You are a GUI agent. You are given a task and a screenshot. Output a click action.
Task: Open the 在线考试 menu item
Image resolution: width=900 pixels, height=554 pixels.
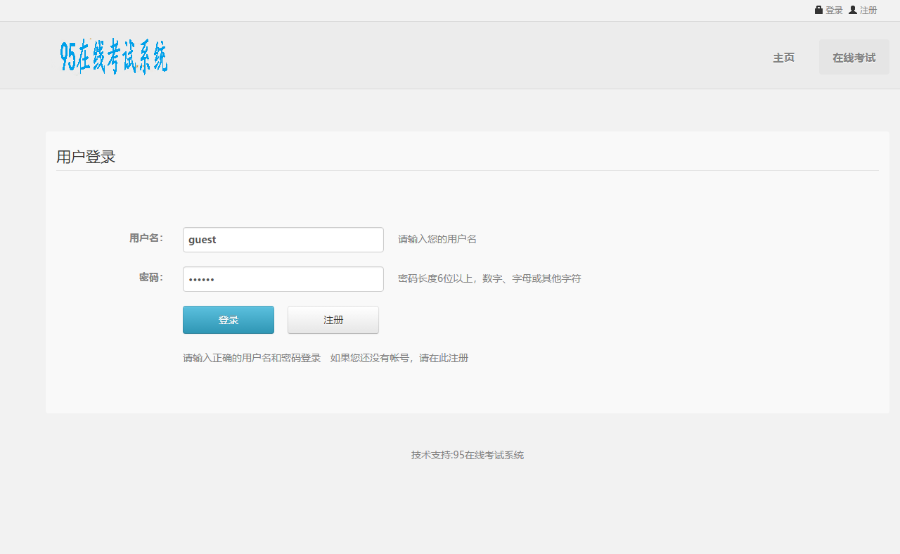click(x=854, y=57)
